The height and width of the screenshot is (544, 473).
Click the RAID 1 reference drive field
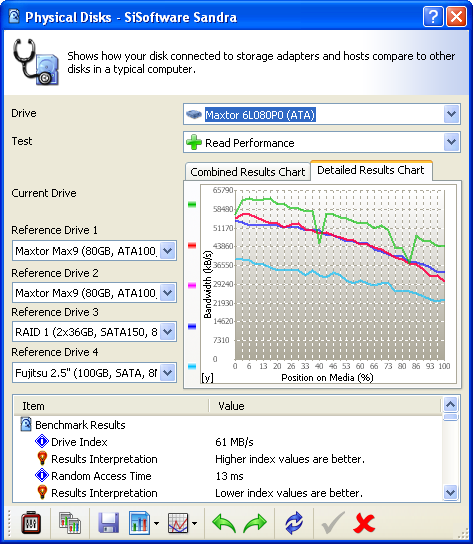94,332
